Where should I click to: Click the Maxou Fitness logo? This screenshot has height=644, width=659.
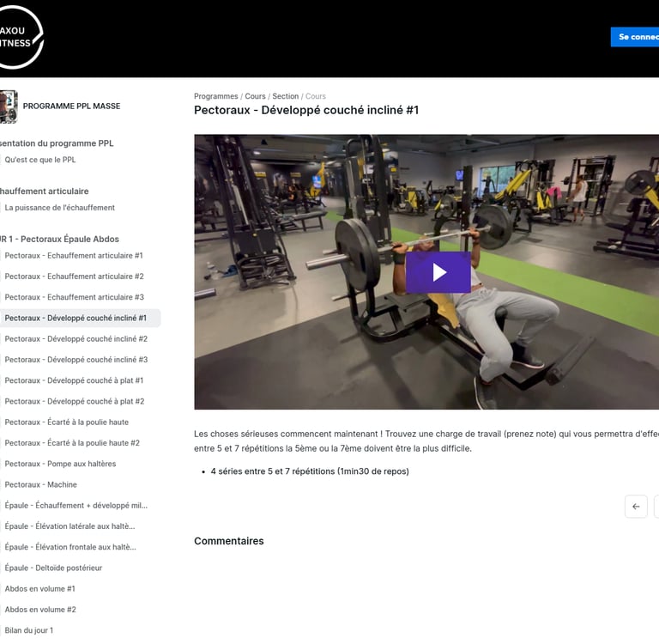coord(21,37)
